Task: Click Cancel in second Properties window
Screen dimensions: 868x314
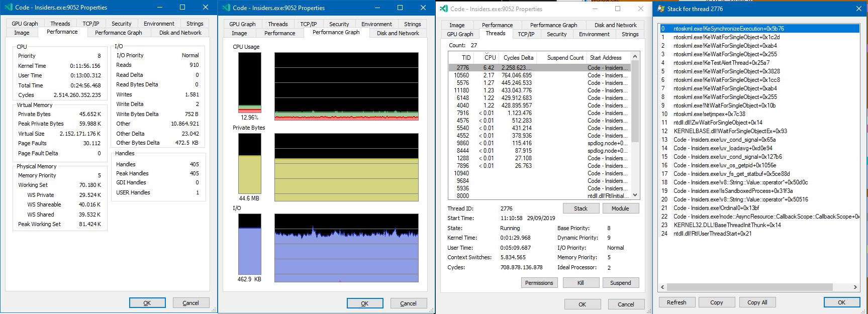Action: tap(408, 303)
